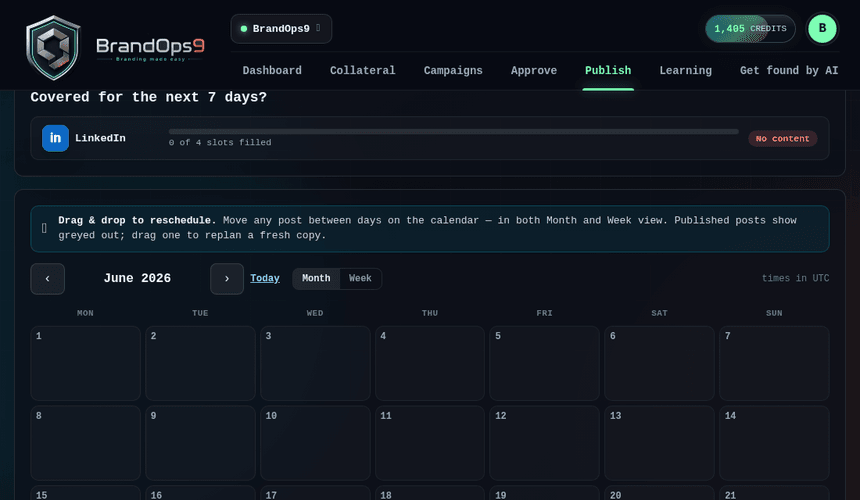Click the WED column header
The height and width of the screenshot is (500, 860).
[x=315, y=313]
